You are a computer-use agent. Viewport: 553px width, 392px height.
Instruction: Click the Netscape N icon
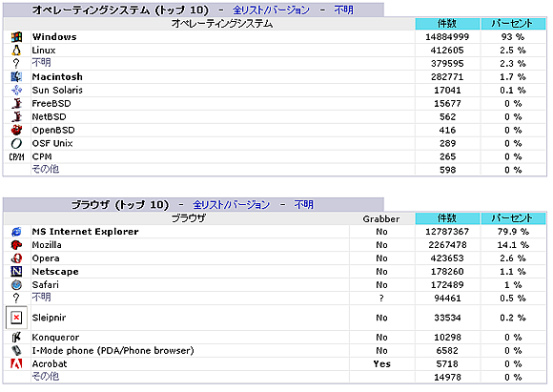(16, 271)
